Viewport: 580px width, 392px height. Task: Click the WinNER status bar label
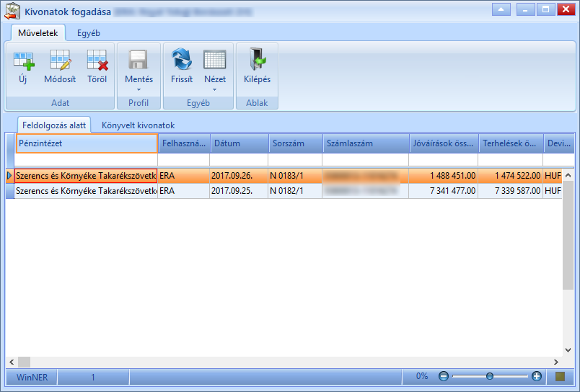coord(32,377)
